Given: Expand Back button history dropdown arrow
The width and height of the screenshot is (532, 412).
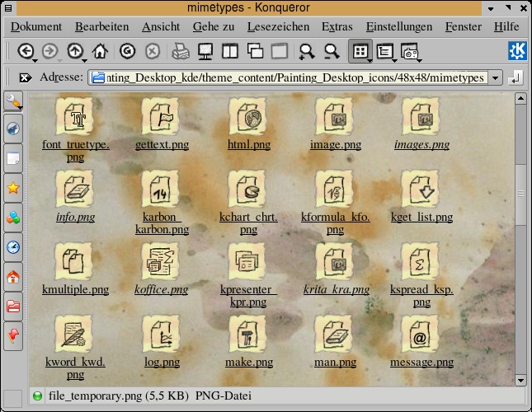Looking at the screenshot, I should click(x=35, y=61).
